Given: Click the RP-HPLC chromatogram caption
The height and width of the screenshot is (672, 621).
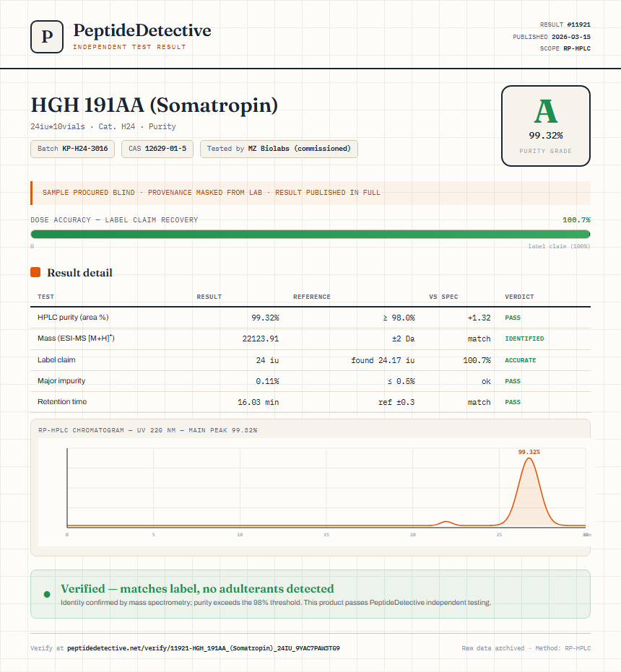Looking at the screenshot, I should [147, 430].
